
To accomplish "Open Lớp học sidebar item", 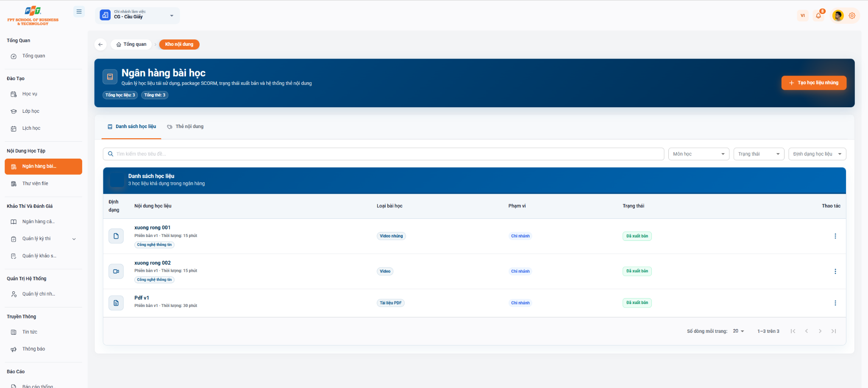I will pos(43,111).
